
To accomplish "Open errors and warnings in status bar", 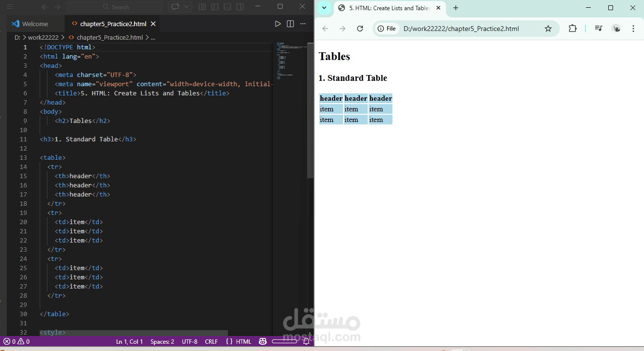I will [17, 341].
